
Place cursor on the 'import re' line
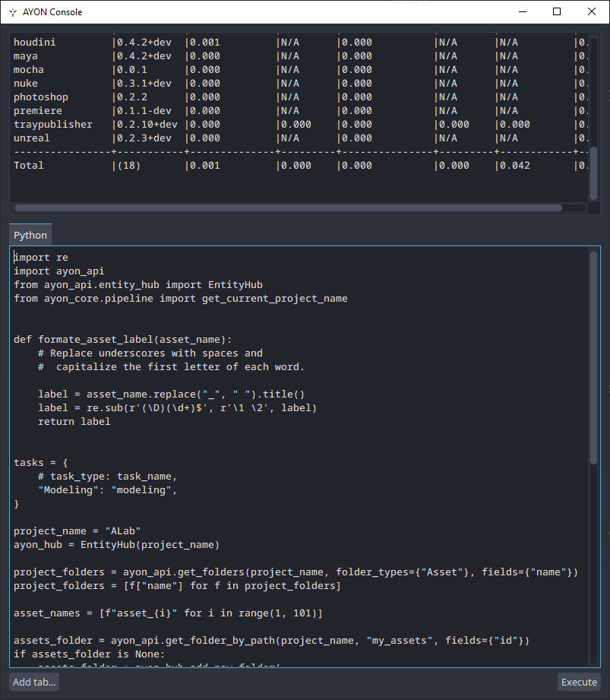(x=41, y=258)
